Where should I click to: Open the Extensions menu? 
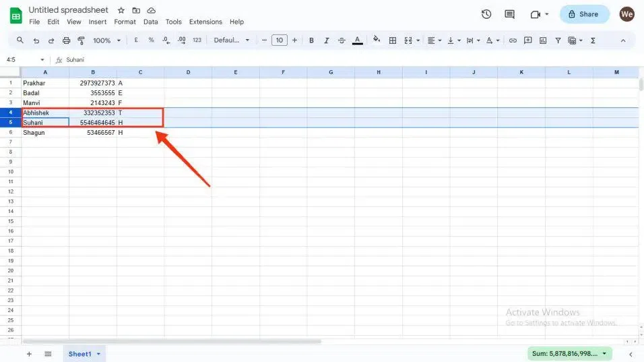(x=205, y=22)
